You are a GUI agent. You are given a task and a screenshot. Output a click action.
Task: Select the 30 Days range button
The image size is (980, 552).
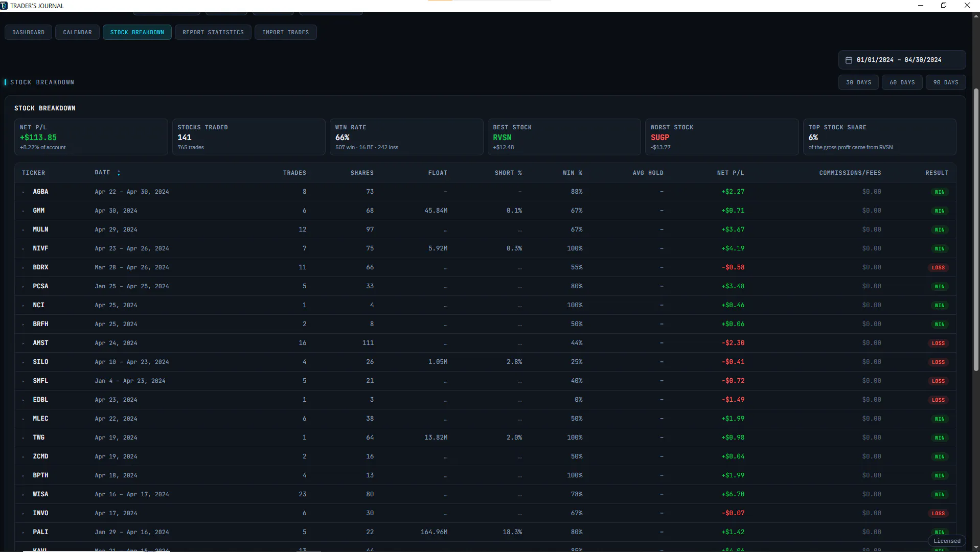858,82
